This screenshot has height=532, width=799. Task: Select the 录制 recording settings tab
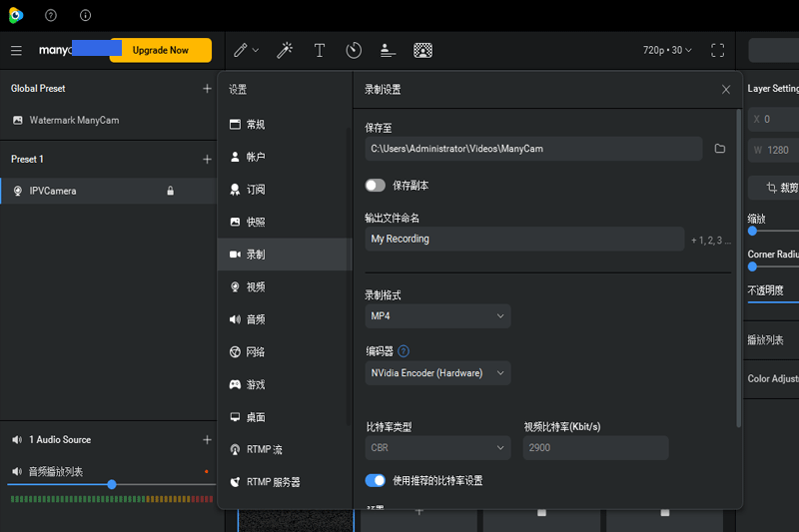(285, 255)
